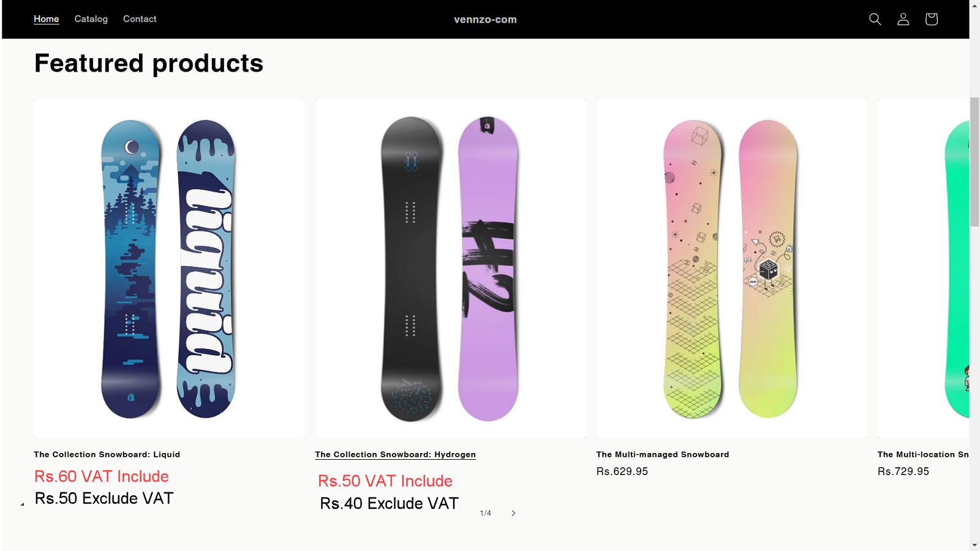This screenshot has height=551, width=980.
Task: Open The Multi-managed Snowboard title
Action: point(663,454)
